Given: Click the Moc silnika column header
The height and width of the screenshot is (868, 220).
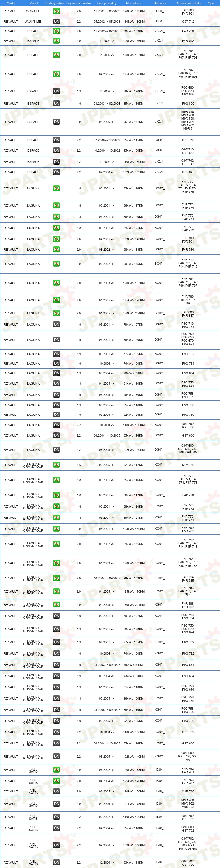Looking at the screenshot, I should pyautogui.click(x=133, y=3).
